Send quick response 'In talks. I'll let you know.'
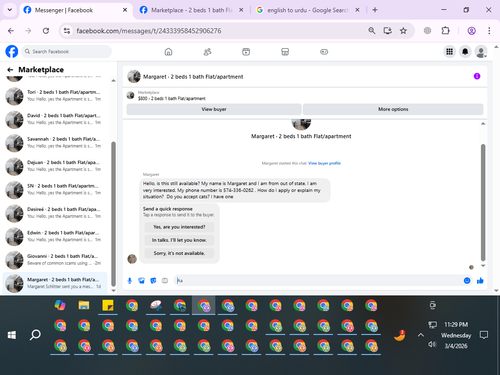This screenshot has width=500, height=375. 179,240
